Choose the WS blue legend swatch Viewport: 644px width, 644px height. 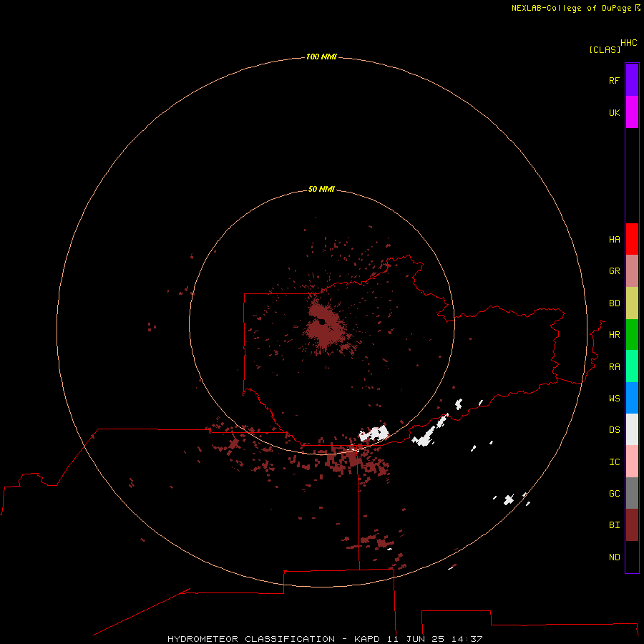point(632,398)
